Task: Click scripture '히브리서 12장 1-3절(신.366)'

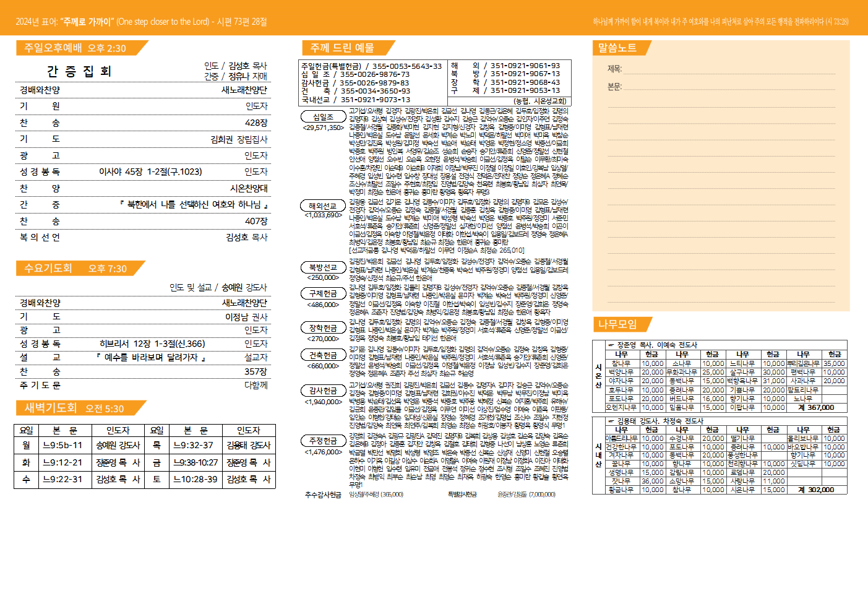Action: click(x=152, y=344)
